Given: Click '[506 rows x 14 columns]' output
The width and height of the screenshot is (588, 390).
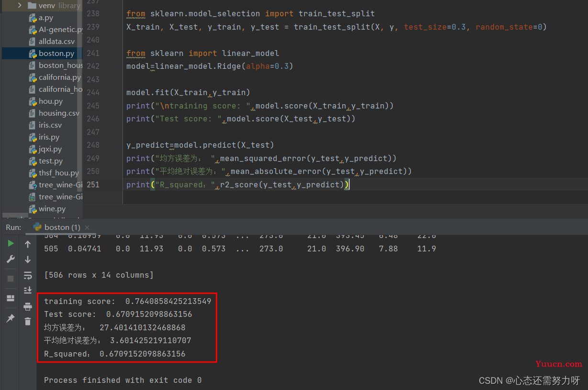Looking at the screenshot, I should 99,275.
